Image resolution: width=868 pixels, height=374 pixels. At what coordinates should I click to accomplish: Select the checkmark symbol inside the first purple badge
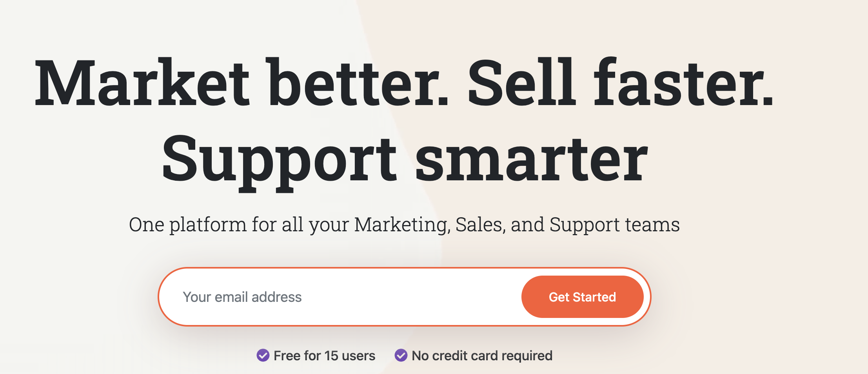(264, 356)
